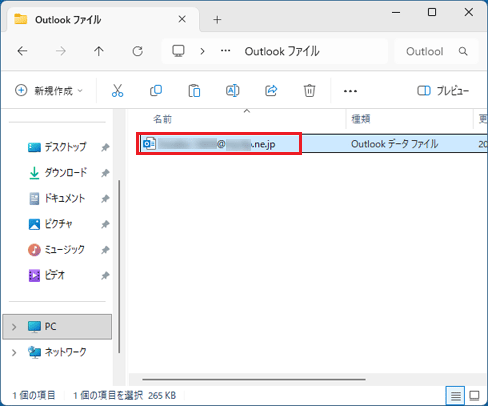The image size is (488, 406).
Task: Rename the selected file
Action: [233, 91]
